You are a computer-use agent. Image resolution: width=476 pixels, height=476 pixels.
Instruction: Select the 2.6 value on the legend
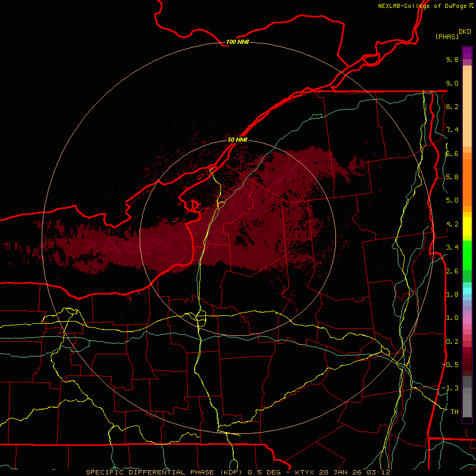coord(452,271)
